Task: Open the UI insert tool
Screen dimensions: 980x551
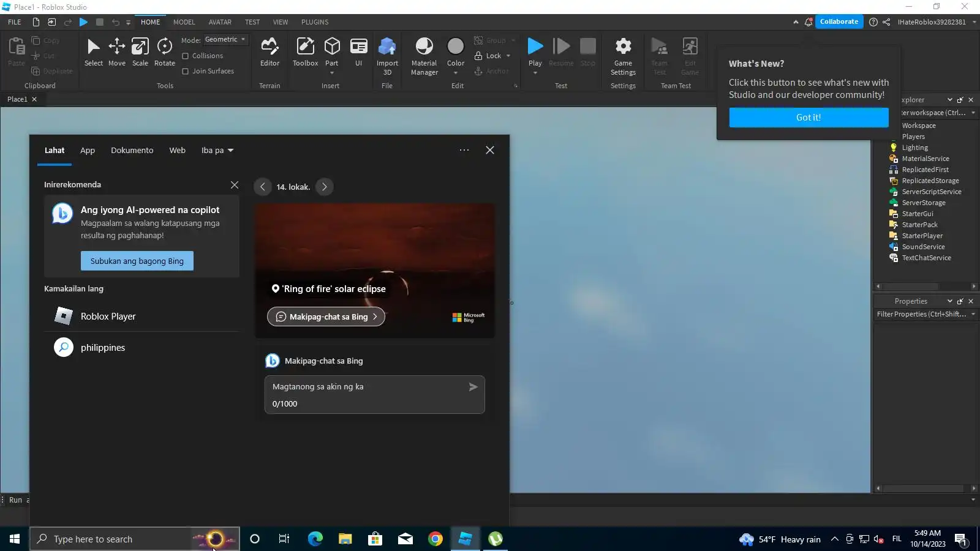Action: pos(359,52)
